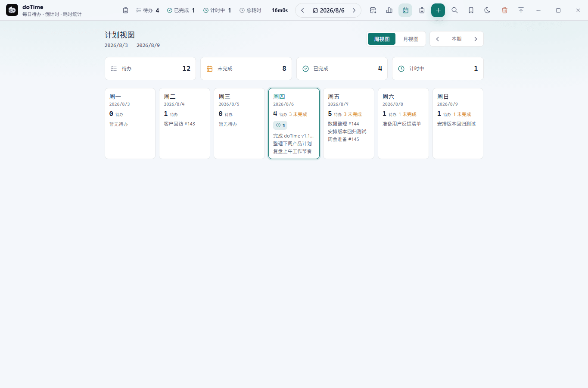Image resolution: width=588 pixels, height=388 pixels.
Task: Click task 客户回访 #143
Action: click(179, 124)
